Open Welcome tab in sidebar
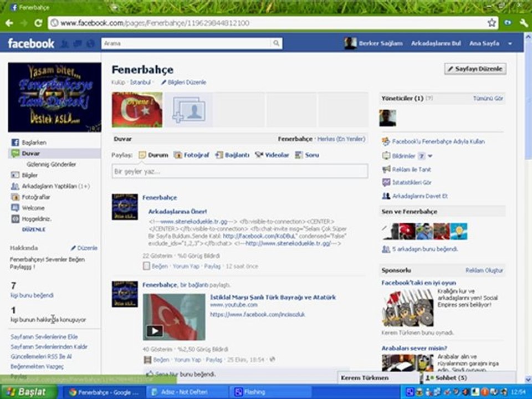532x399 pixels. click(x=33, y=208)
